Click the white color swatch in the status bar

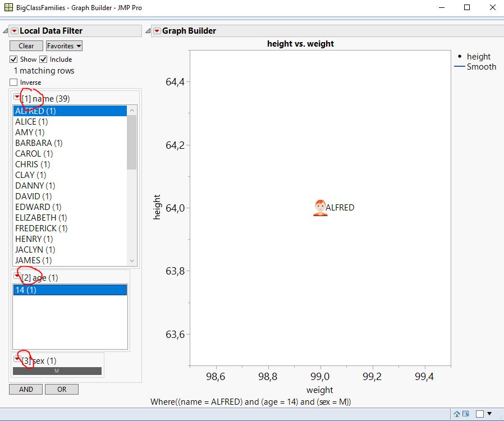click(x=481, y=413)
